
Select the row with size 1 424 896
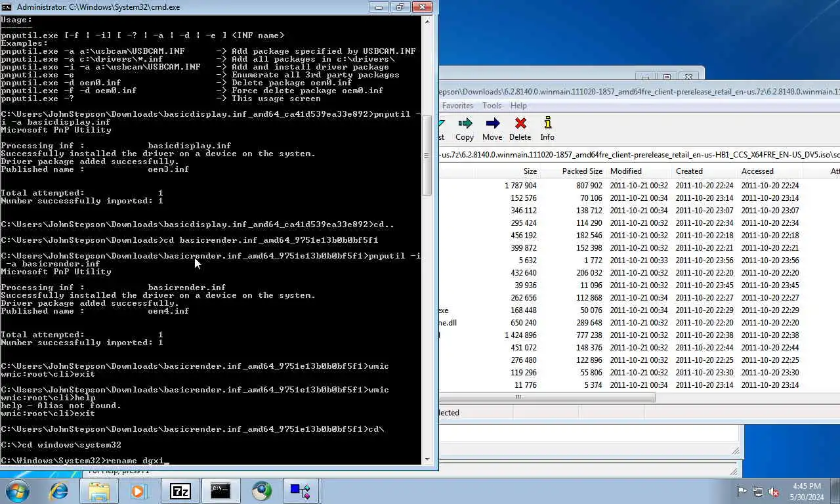[639, 335]
